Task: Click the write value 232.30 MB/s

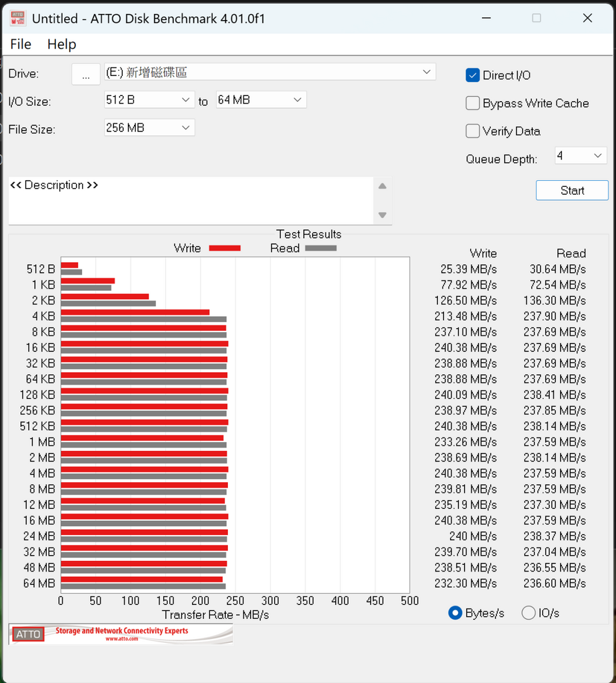Action: (465, 583)
